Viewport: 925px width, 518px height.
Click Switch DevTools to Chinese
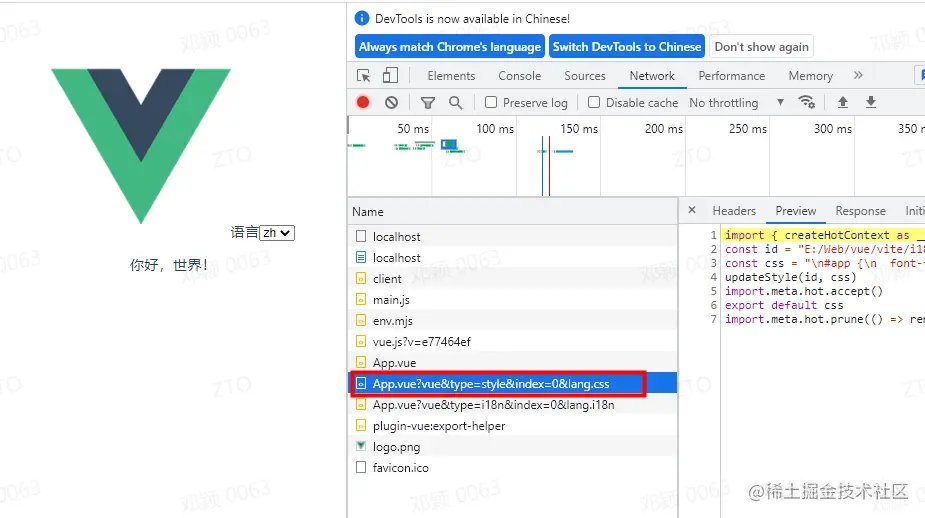click(x=626, y=47)
